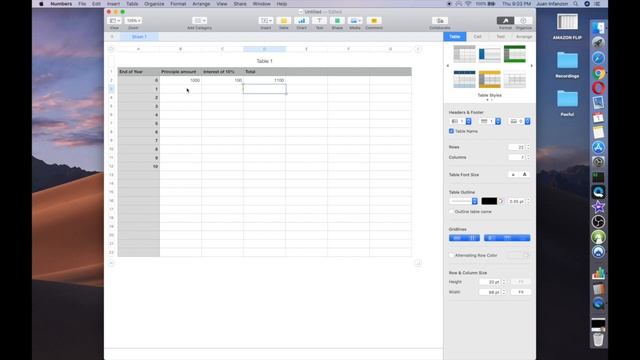Viewport: 640px width, 360px height.
Task: Click the table select handle at top-left corner
Action: click(x=111, y=49)
